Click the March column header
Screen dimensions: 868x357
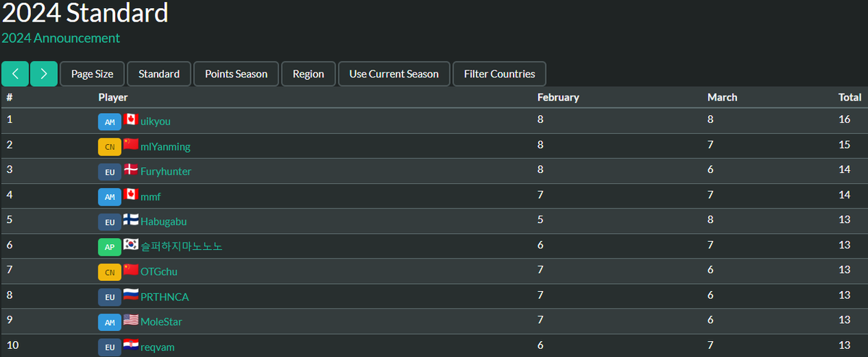[722, 97]
